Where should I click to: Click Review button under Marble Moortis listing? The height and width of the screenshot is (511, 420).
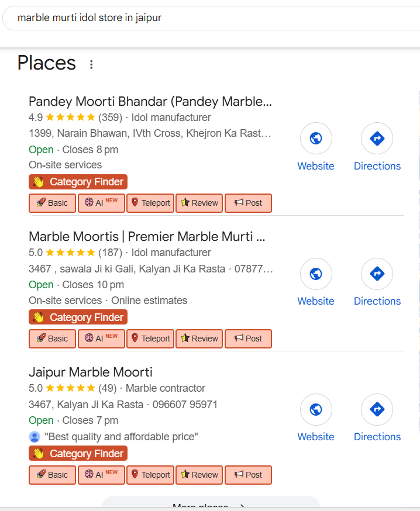[x=199, y=339]
